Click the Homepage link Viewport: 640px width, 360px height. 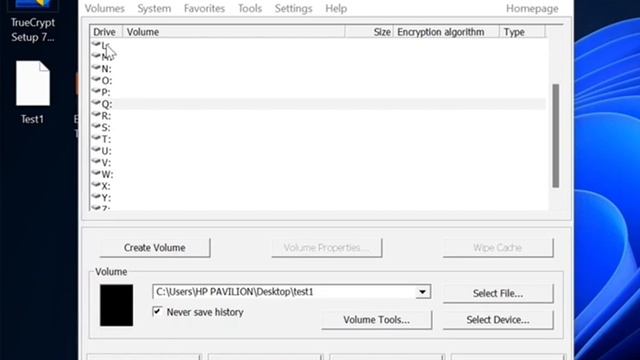[x=532, y=9]
